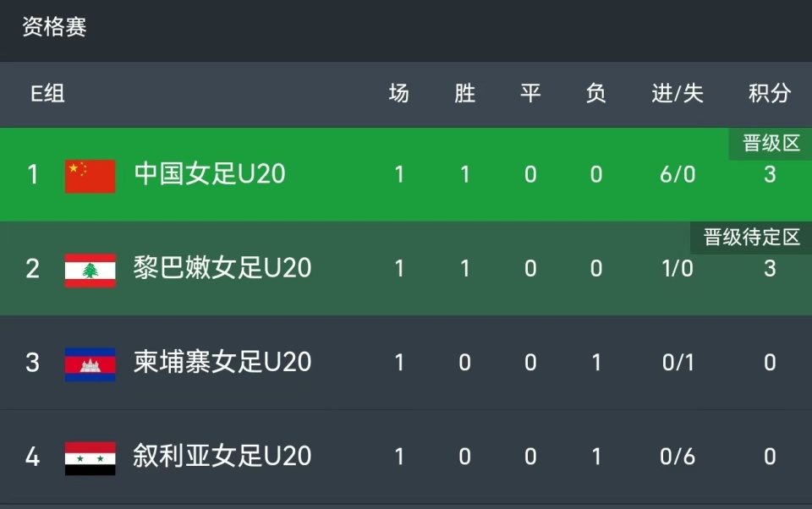Screen dimensions: 812x509
Task: Click the 晋级待定区 badge
Action: [x=751, y=238]
